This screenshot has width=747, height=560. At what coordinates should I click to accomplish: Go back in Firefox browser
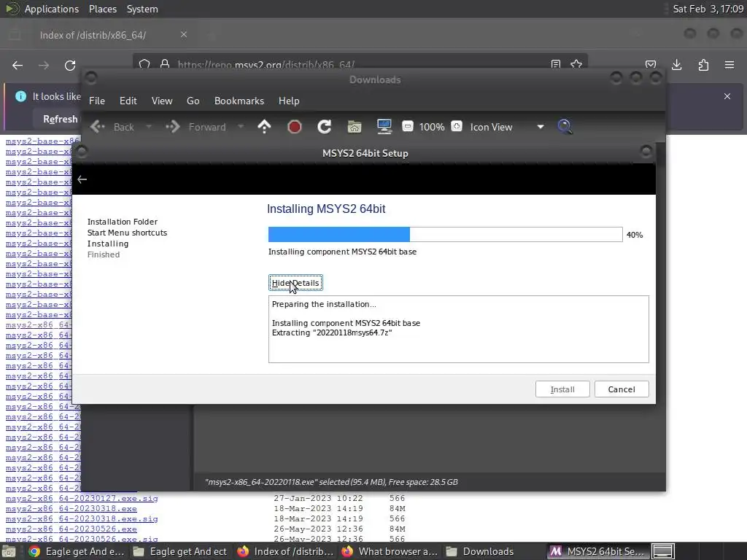18,65
